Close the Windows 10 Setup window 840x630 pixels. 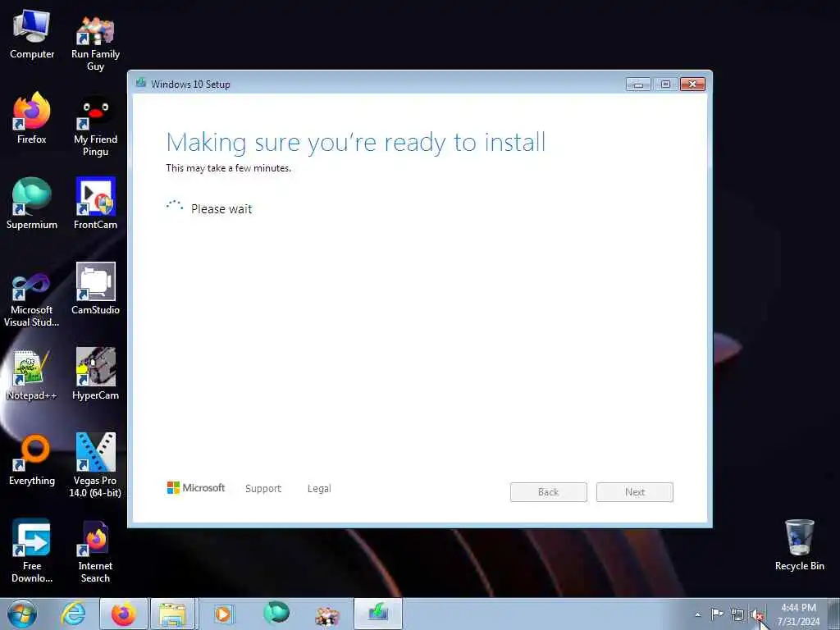coord(692,84)
